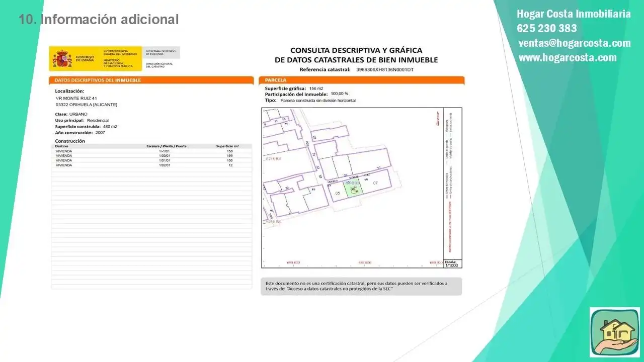The height and width of the screenshot is (362, 644).
Task: Click parcel 07 on the cadastral map
Action: (x=375, y=184)
